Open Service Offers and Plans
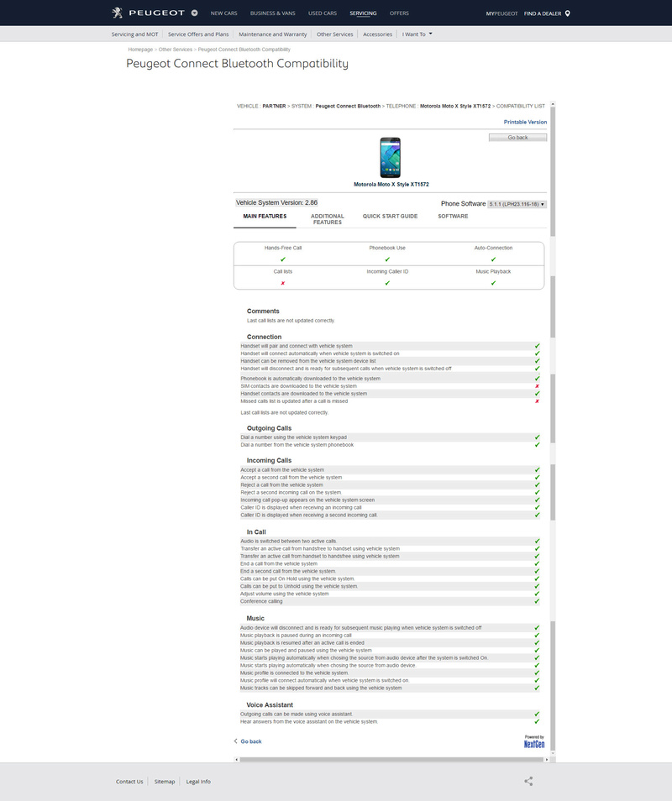 tap(198, 34)
